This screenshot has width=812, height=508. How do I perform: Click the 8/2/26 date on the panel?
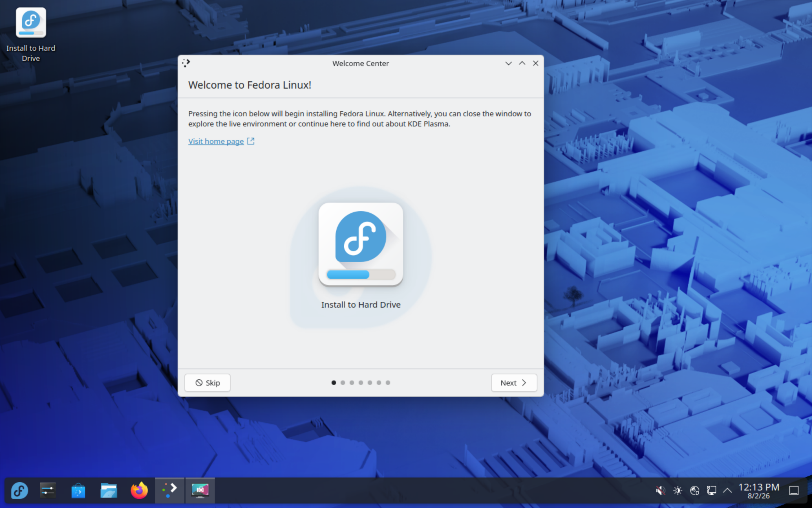759,496
